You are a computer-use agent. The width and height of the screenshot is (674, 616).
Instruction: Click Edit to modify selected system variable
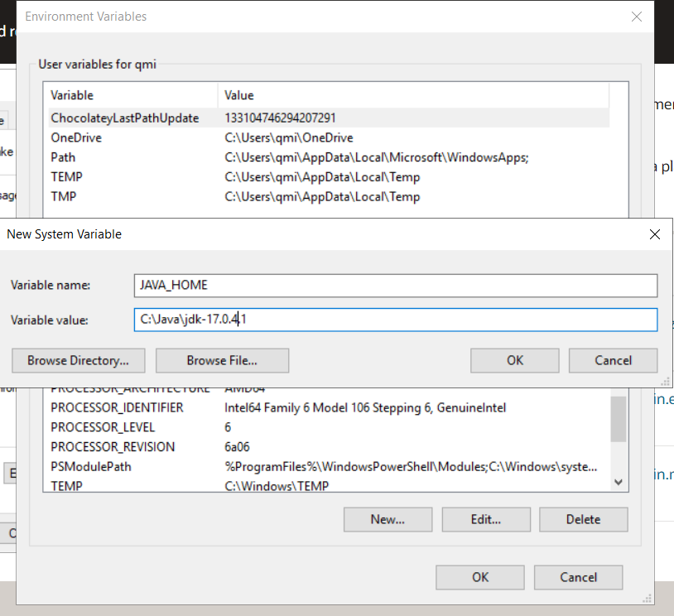[486, 519]
